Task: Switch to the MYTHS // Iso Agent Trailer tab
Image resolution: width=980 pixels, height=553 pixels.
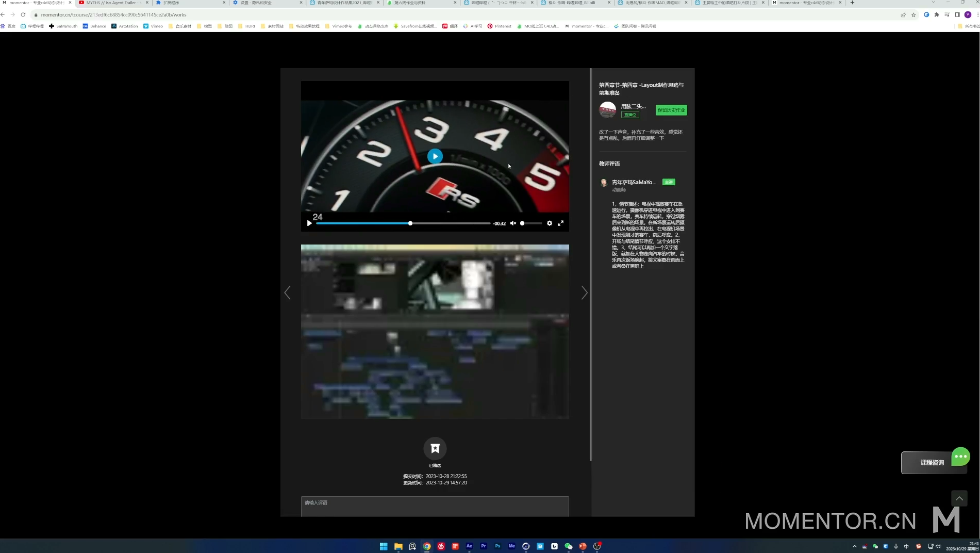Action: pos(113,3)
